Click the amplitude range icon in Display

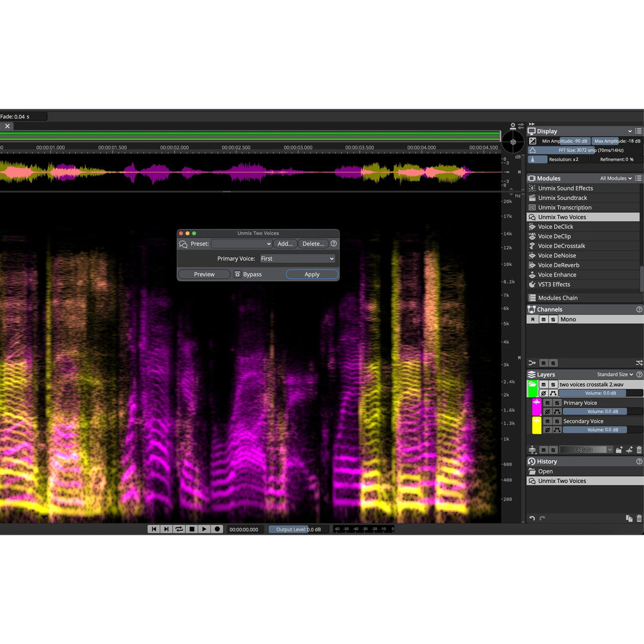click(533, 141)
